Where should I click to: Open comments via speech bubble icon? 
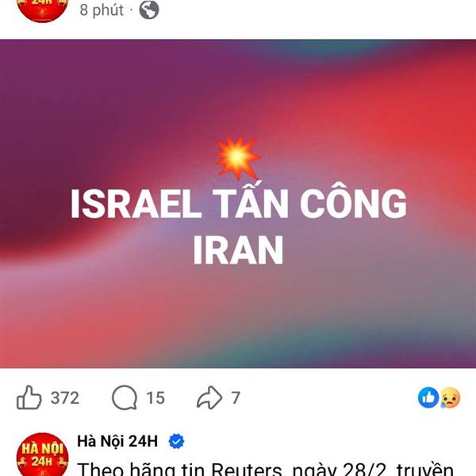[x=125, y=397]
